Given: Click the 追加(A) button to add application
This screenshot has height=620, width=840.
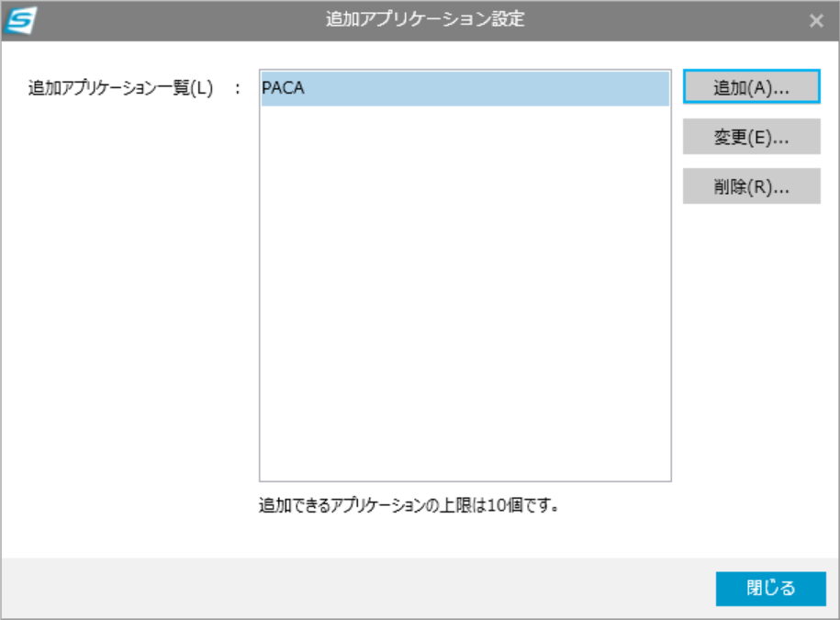Looking at the screenshot, I should coord(752,85).
